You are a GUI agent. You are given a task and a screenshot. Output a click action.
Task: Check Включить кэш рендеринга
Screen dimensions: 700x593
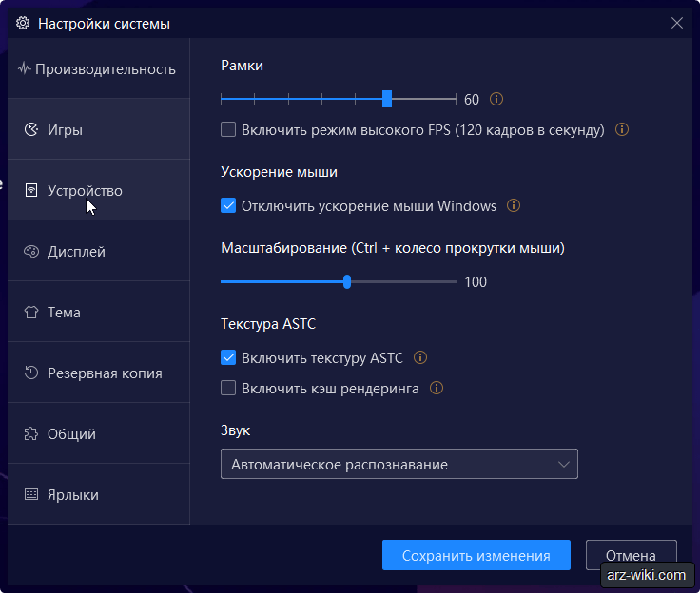(x=228, y=388)
